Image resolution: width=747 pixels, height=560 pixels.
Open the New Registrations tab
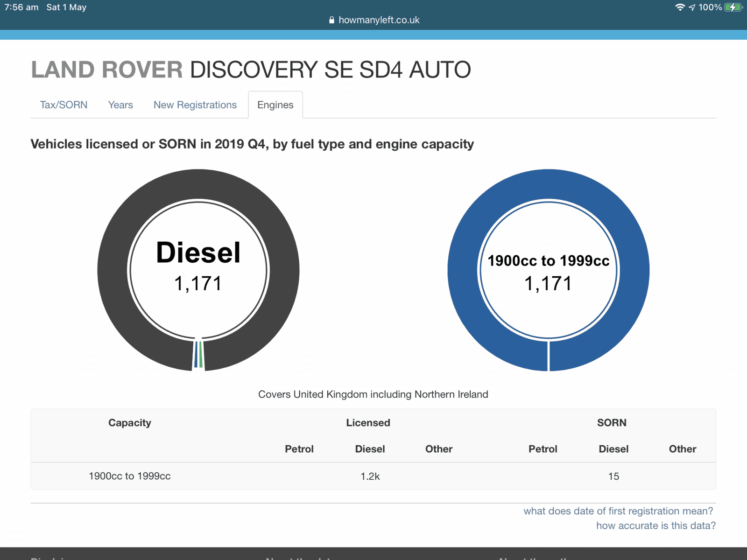tap(195, 105)
